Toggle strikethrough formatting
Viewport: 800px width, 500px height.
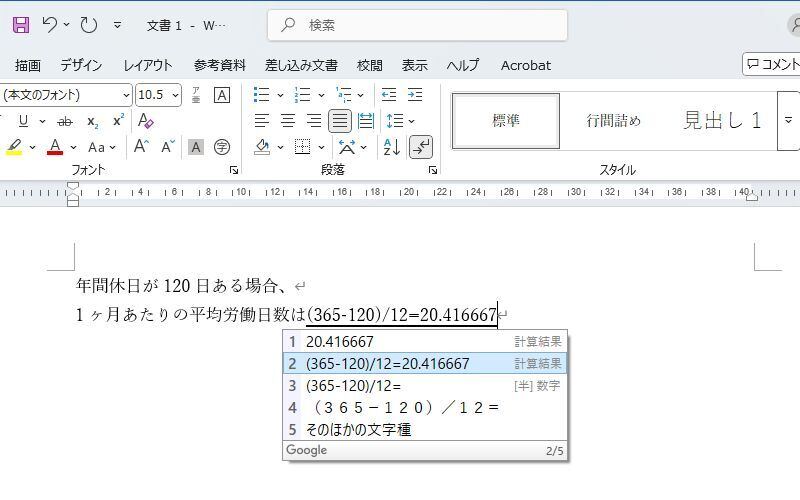(65, 121)
